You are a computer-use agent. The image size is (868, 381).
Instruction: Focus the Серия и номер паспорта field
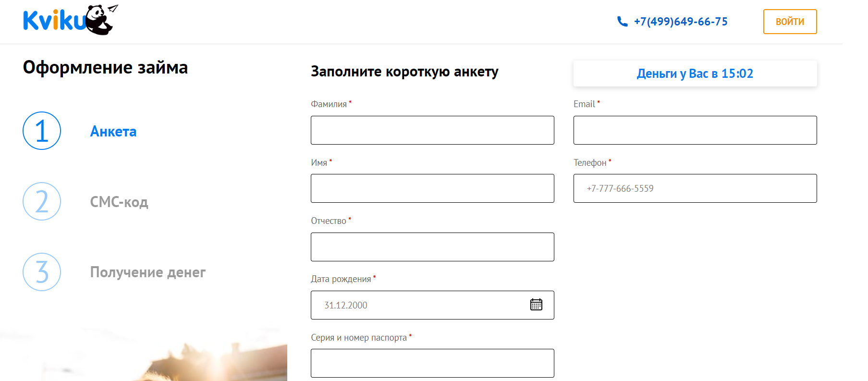(x=432, y=363)
